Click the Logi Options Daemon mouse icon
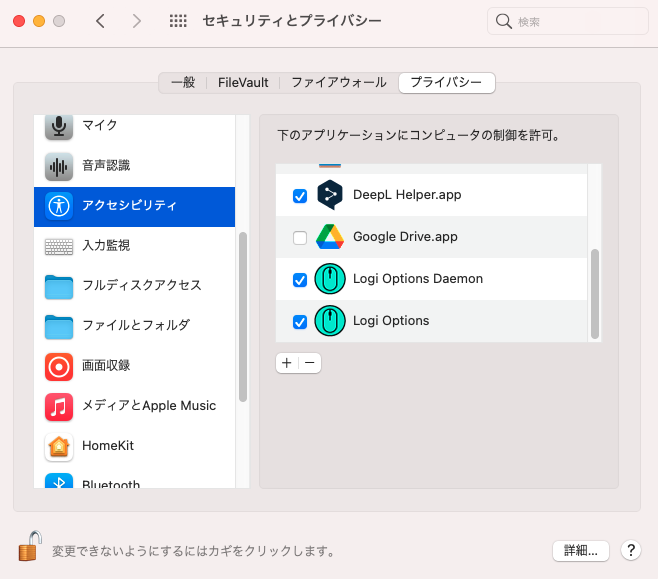The image size is (658, 579). (x=330, y=279)
